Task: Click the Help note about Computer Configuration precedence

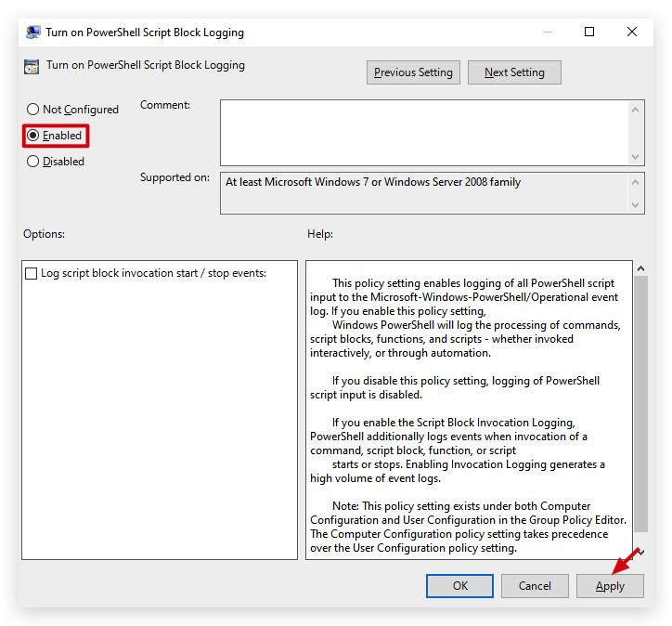Action: point(468,527)
